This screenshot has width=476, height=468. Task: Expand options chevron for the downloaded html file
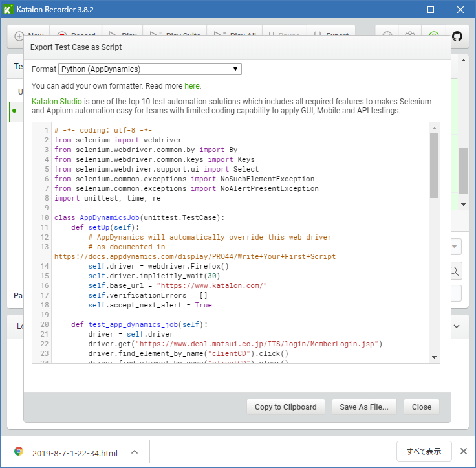point(135,452)
